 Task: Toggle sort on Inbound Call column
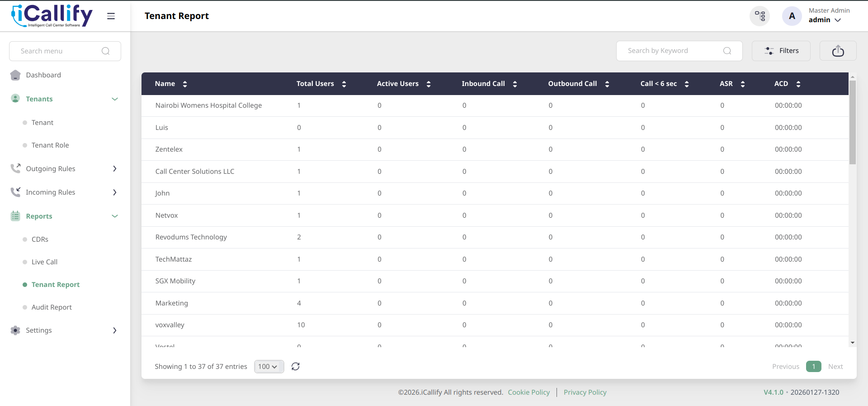515,84
